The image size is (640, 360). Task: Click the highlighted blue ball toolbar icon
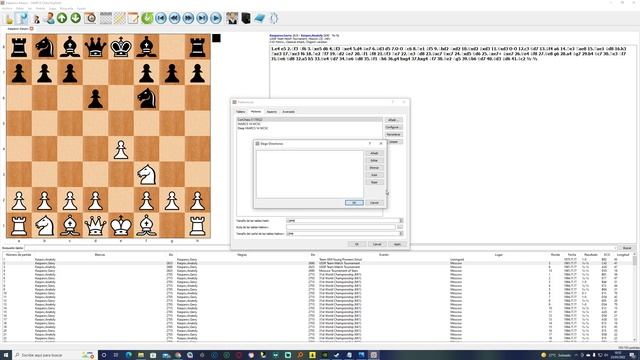point(22,18)
